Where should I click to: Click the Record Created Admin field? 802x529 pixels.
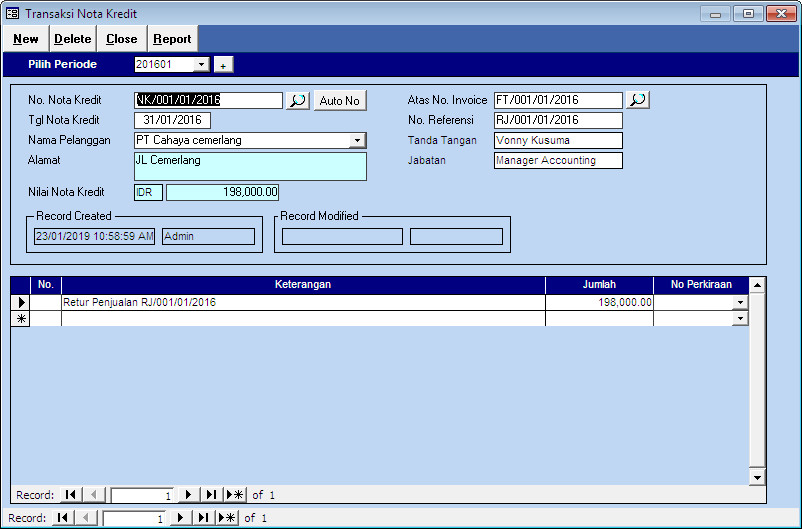(x=208, y=236)
